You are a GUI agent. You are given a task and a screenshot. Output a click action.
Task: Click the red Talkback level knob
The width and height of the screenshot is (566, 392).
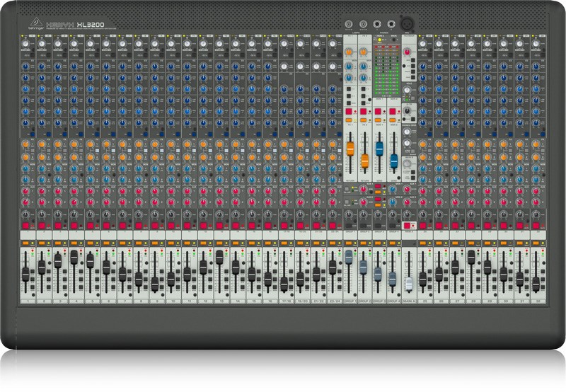(x=408, y=52)
